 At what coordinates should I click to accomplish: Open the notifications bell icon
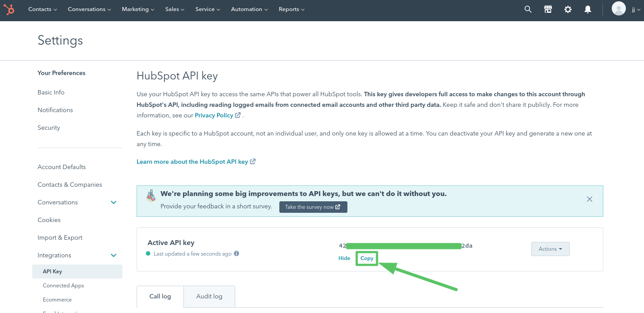(x=588, y=9)
